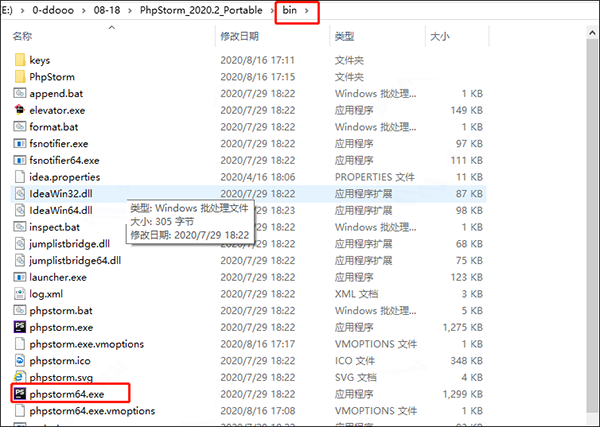
Task: Select the fsnotifier.exe icon
Action: [x=20, y=143]
